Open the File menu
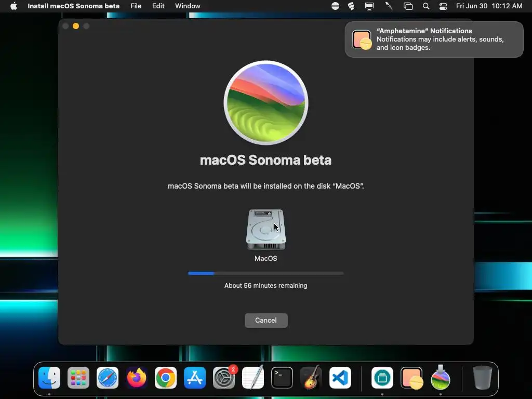This screenshot has width=532, height=399. coord(136,6)
